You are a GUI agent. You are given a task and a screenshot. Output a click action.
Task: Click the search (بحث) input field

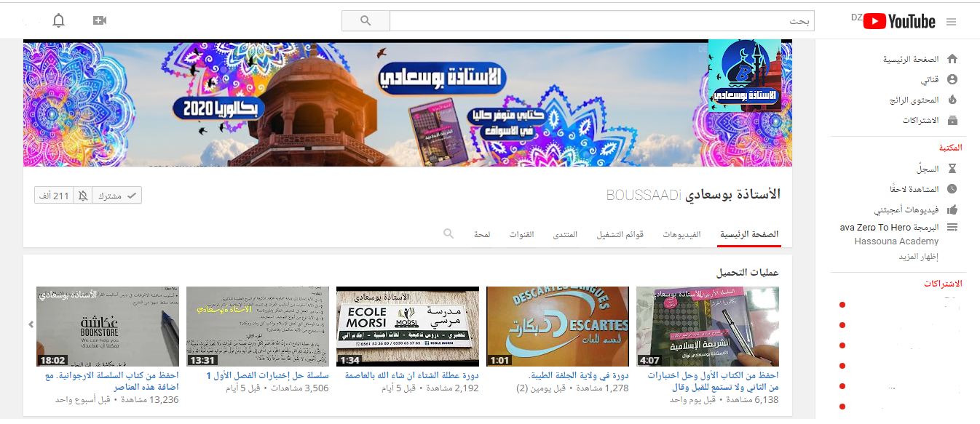pyautogui.click(x=601, y=21)
